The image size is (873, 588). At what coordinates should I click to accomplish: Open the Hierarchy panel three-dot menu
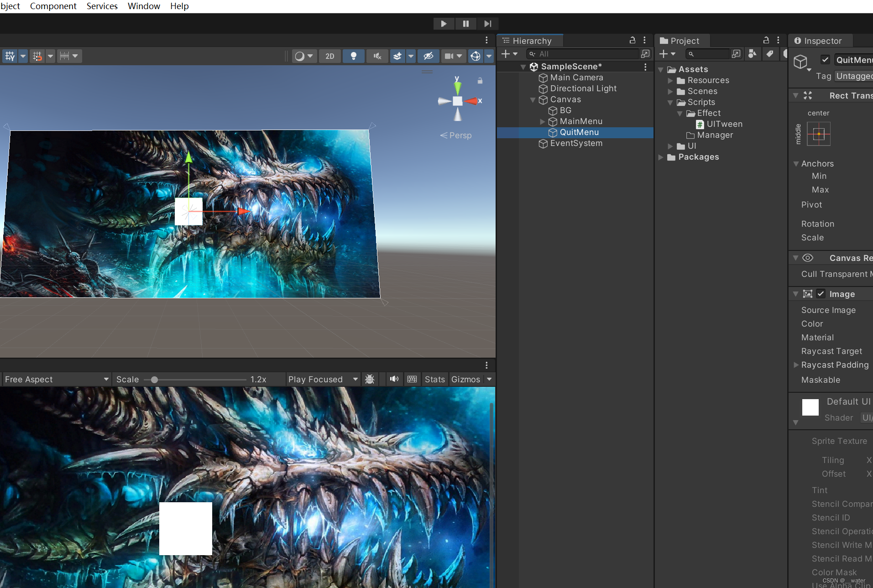click(644, 40)
